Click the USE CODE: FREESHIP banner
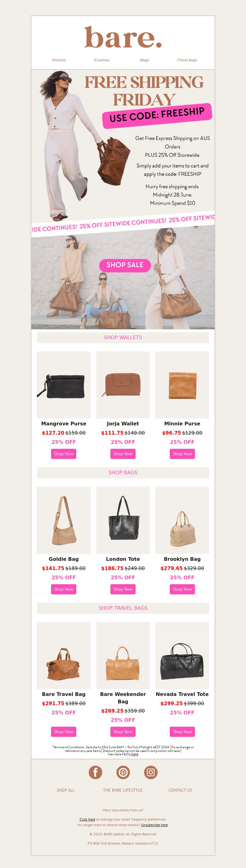 coord(157,115)
